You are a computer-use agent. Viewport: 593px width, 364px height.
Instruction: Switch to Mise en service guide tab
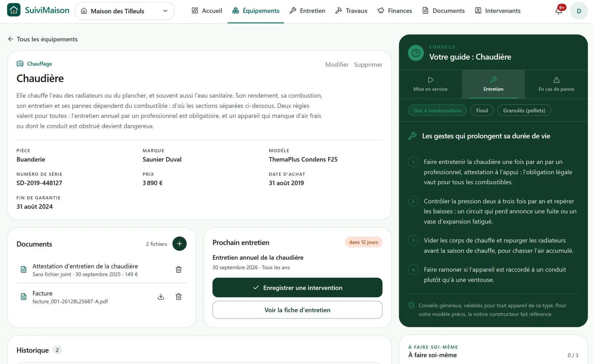[x=431, y=84]
